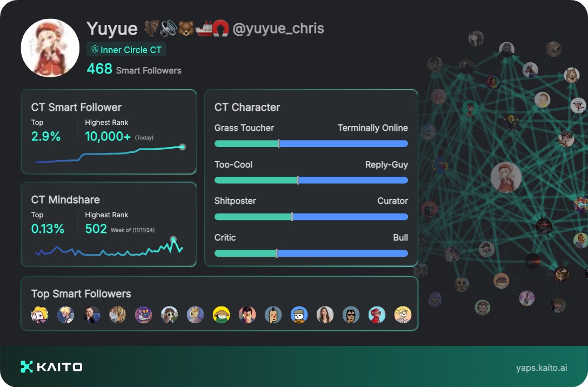Click the 0.13% top mindshare value
Image resolution: width=588 pixels, height=387 pixels.
(x=48, y=229)
